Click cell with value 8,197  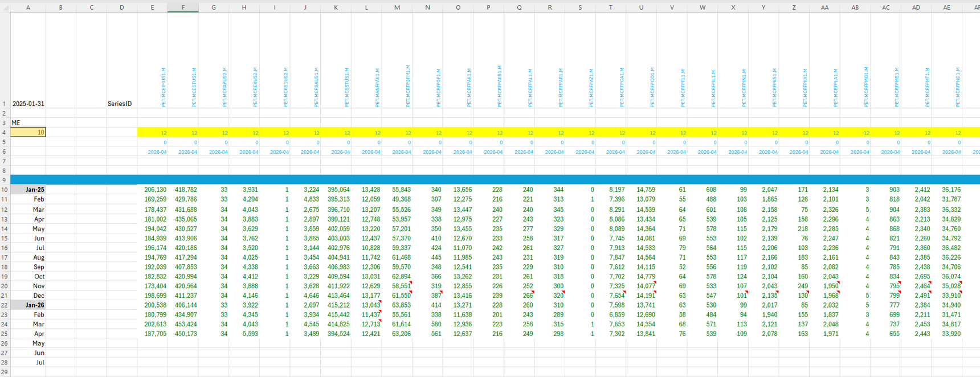click(611, 190)
